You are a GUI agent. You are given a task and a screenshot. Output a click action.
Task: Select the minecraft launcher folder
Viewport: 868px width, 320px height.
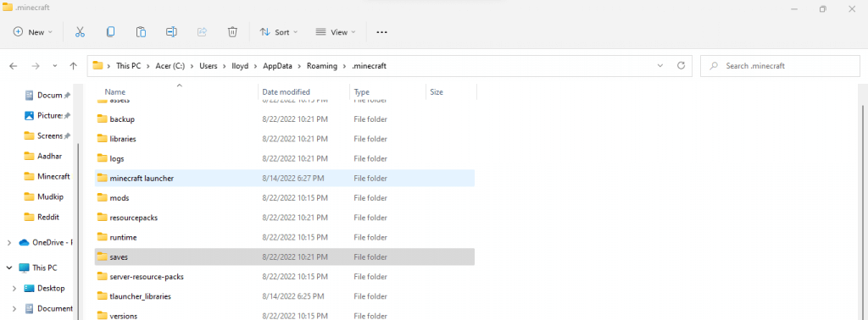pos(285,178)
